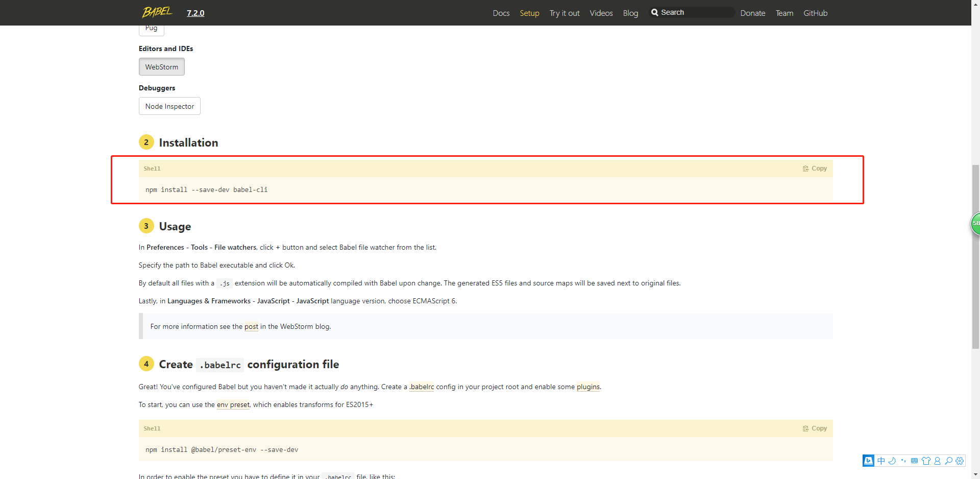
Task: Click the 'npm install --save-dev babel-cli' code
Action: coord(206,190)
